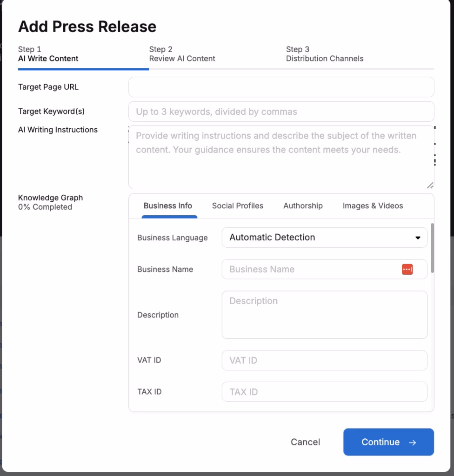Click the red autofill icon in Business Name field
Screen dimensions: 454x476
point(407,269)
